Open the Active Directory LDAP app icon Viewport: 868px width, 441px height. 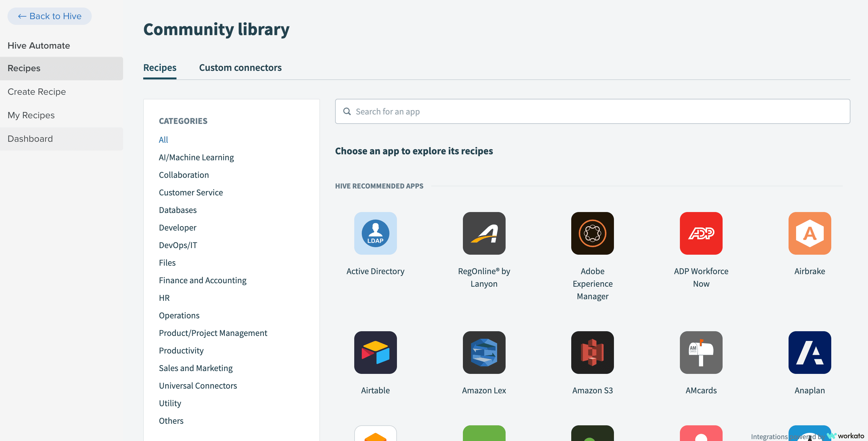[x=375, y=233]
